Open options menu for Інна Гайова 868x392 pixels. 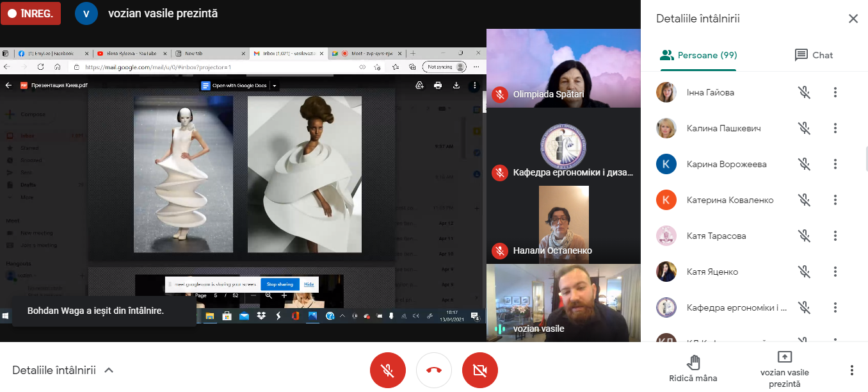point(835,92)
